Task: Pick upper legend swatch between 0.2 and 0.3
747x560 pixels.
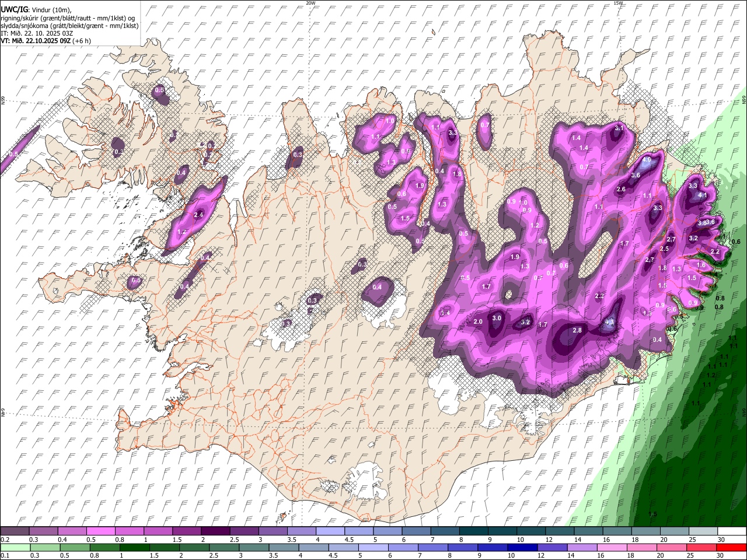Action: 15,531
